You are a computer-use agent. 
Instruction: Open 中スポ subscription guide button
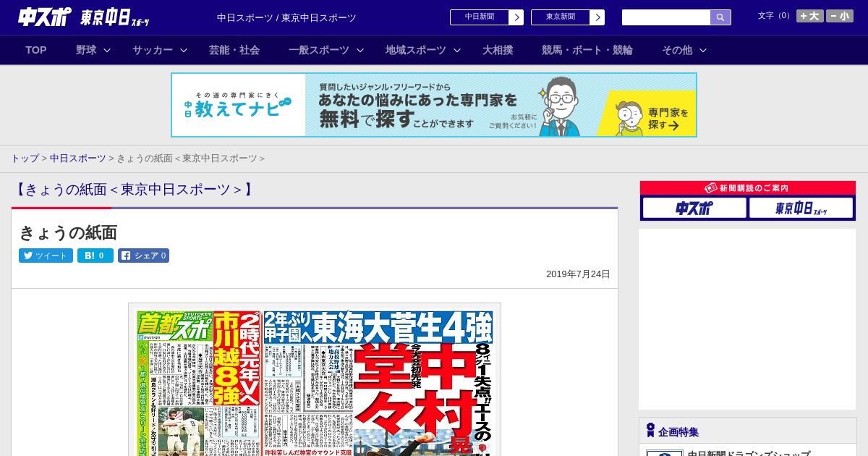click(x=694, y=208)
